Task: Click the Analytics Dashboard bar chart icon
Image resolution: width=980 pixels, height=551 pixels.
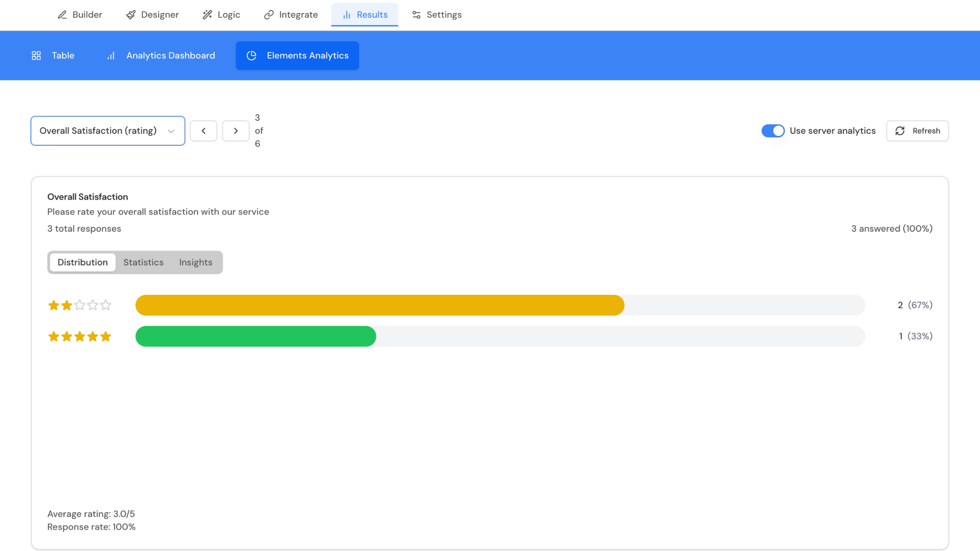Action: click(x=111, y=56)
